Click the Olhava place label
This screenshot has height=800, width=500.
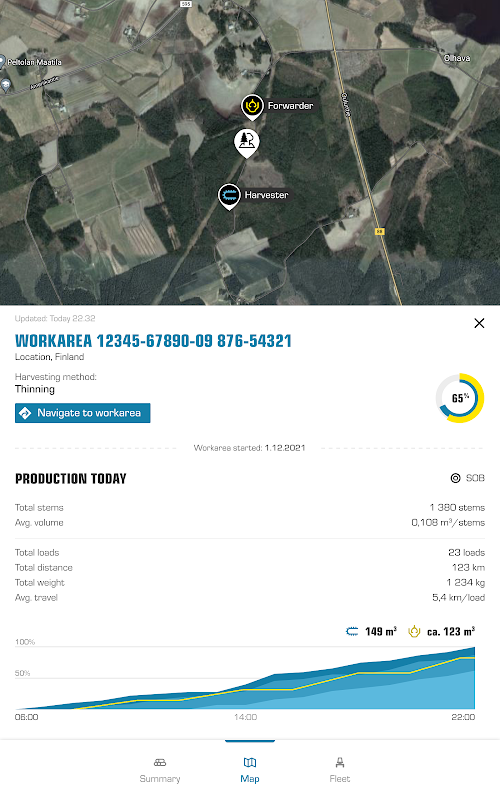[x=457, y=58]
